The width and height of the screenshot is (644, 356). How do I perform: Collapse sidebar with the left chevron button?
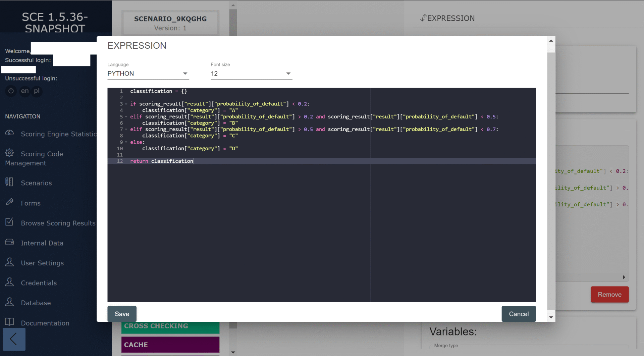(14, 339)
